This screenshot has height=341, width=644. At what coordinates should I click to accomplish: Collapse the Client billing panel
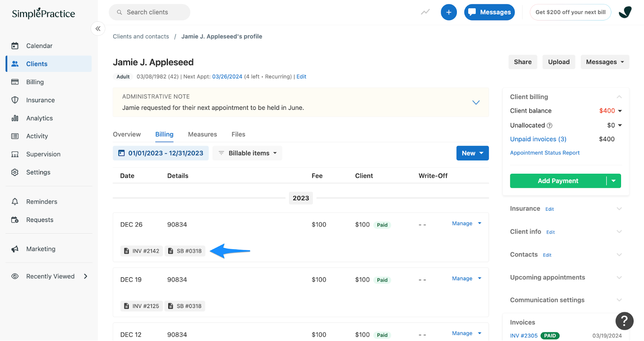pos(619,97)
